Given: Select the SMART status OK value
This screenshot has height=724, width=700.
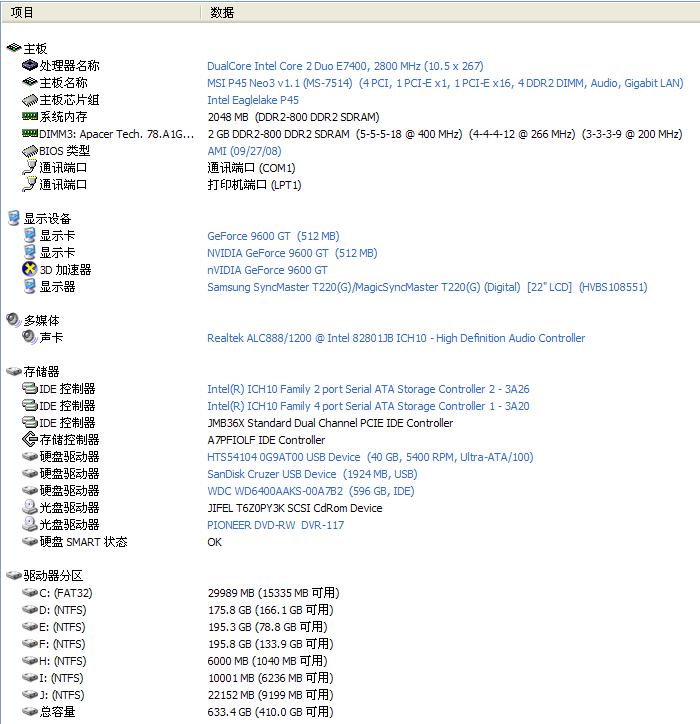Looking at the screenshot, I should point(215,542).
